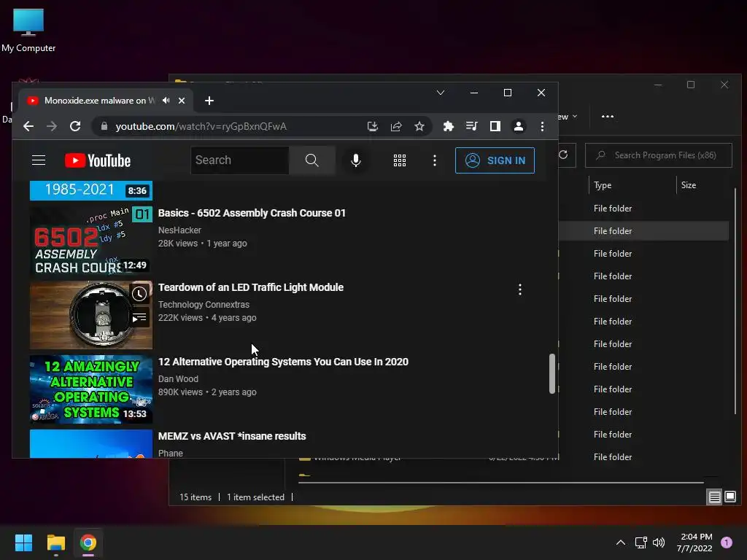This screenshot has height=560, width=747.
Task: Open the YouTube hamburger guide menu
Action: click(39, 160)
